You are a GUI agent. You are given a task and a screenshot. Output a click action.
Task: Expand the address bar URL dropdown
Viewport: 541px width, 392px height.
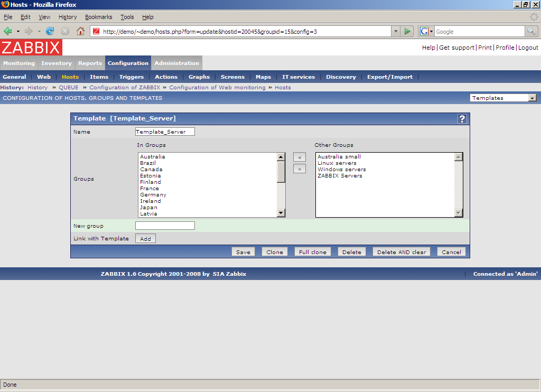click(396, 31)
